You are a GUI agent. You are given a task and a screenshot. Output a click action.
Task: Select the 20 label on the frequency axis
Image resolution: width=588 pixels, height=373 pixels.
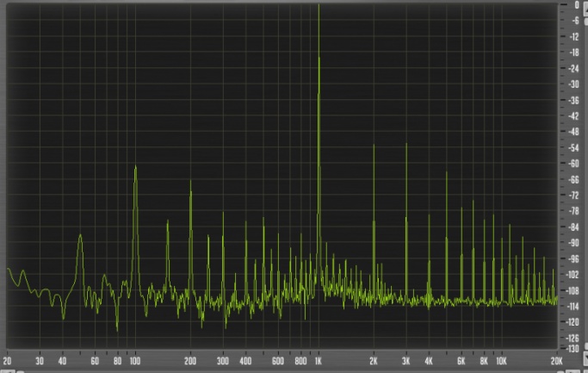click(x=8, y=362)
